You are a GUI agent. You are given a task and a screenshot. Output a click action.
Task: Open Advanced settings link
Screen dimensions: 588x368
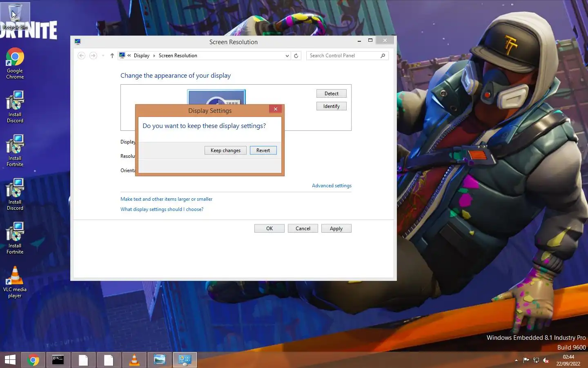tap(332, 186)
